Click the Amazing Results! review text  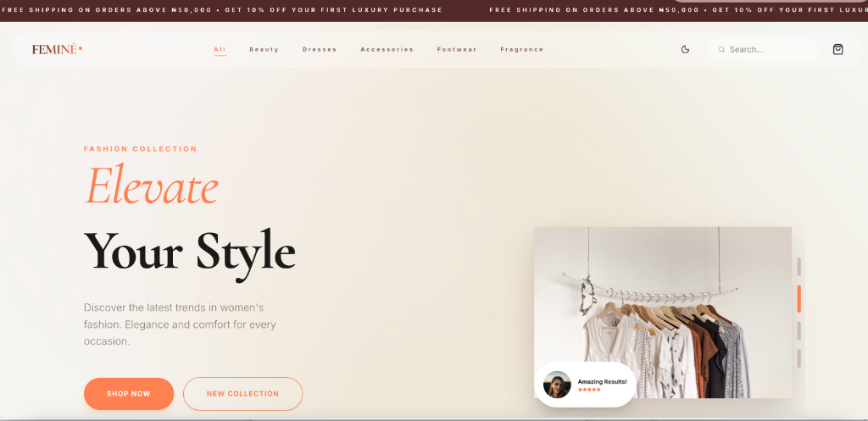pos(603,382)
